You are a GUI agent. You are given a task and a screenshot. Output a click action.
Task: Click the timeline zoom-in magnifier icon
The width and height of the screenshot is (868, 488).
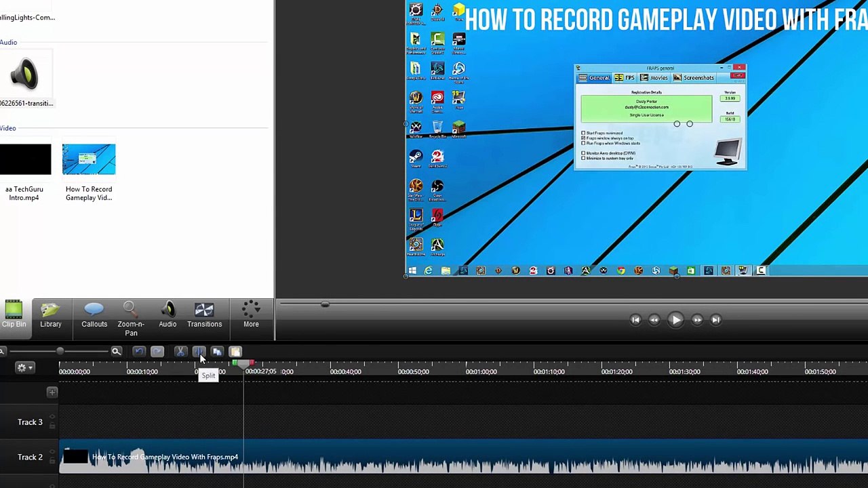[x=117, y=351]
